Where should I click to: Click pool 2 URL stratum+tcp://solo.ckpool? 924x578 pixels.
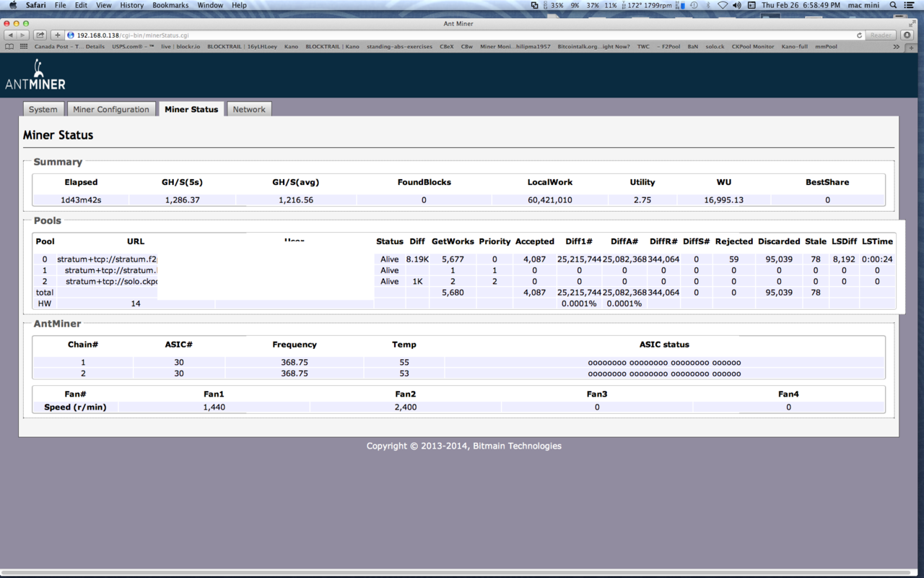click(x=111, y=281)
